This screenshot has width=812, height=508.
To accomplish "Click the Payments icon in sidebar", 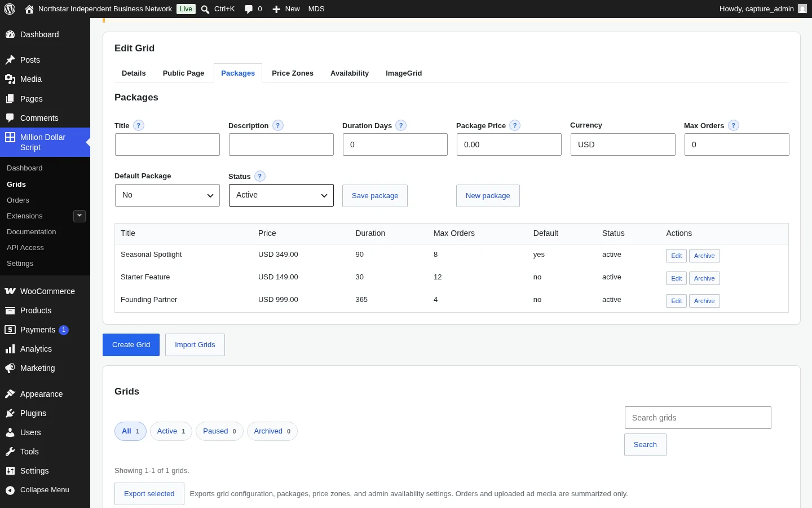I will pyautogui.click(x=10, y=330).
